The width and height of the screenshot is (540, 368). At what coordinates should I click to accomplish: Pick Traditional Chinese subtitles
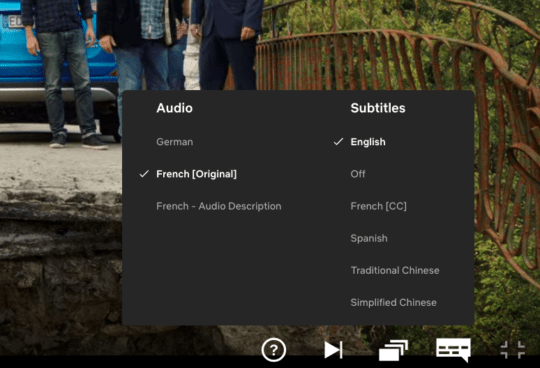click(395, 270)
